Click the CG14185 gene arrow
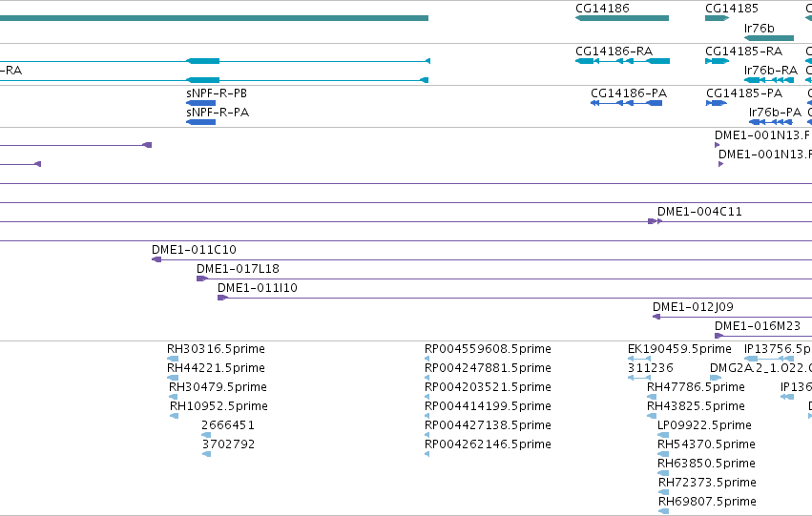 [x=718, y=18]
